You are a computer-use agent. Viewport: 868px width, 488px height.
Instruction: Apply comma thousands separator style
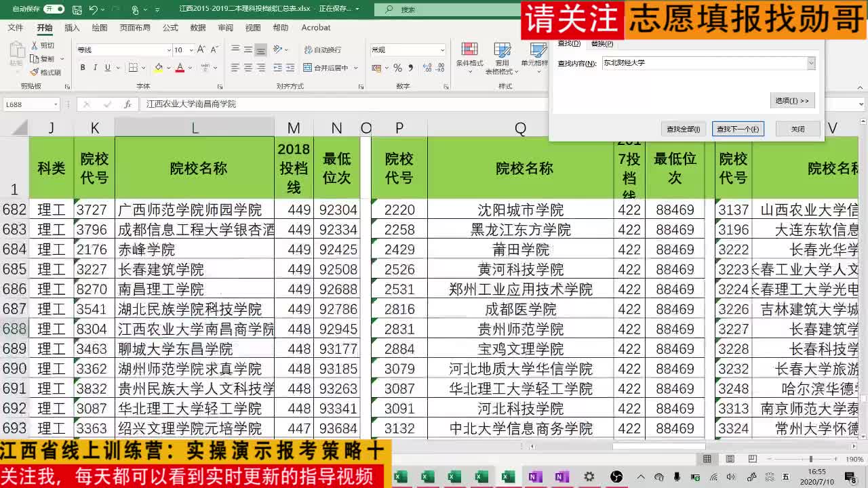tap(410, 68)
